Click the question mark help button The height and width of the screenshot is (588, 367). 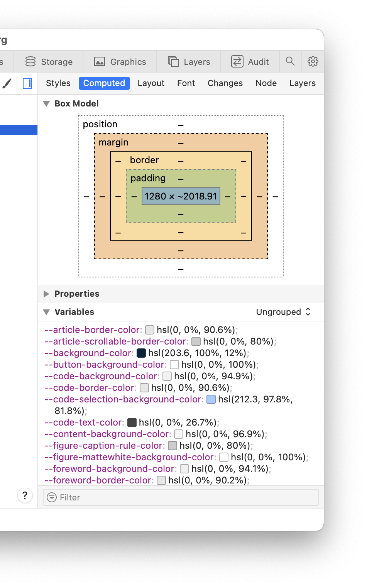click(x=25, y=495)
